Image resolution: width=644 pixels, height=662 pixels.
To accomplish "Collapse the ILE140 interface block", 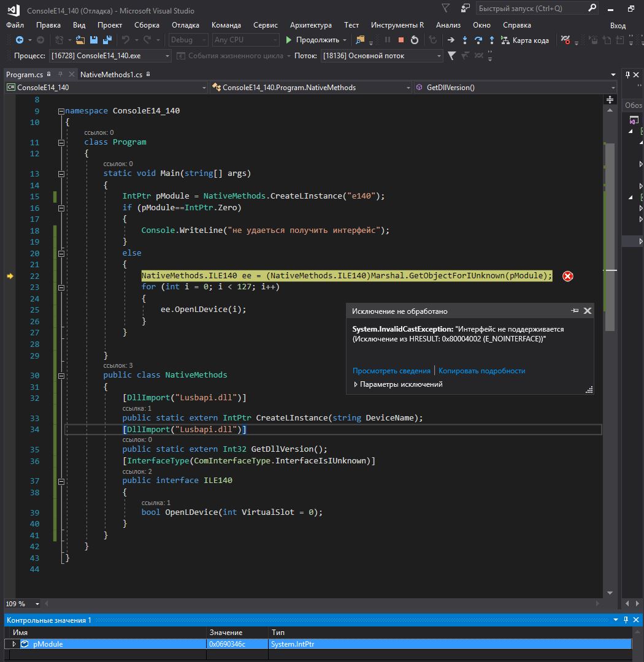I will pos(61,481).
